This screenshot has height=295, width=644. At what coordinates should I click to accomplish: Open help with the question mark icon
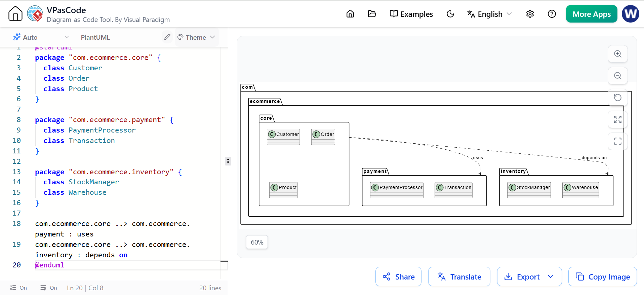552,14
